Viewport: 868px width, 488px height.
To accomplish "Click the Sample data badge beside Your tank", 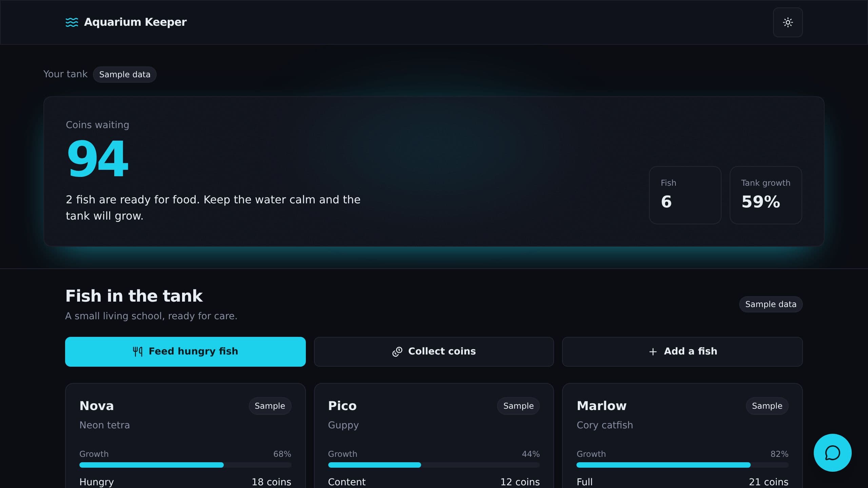I will pos(124,74).
